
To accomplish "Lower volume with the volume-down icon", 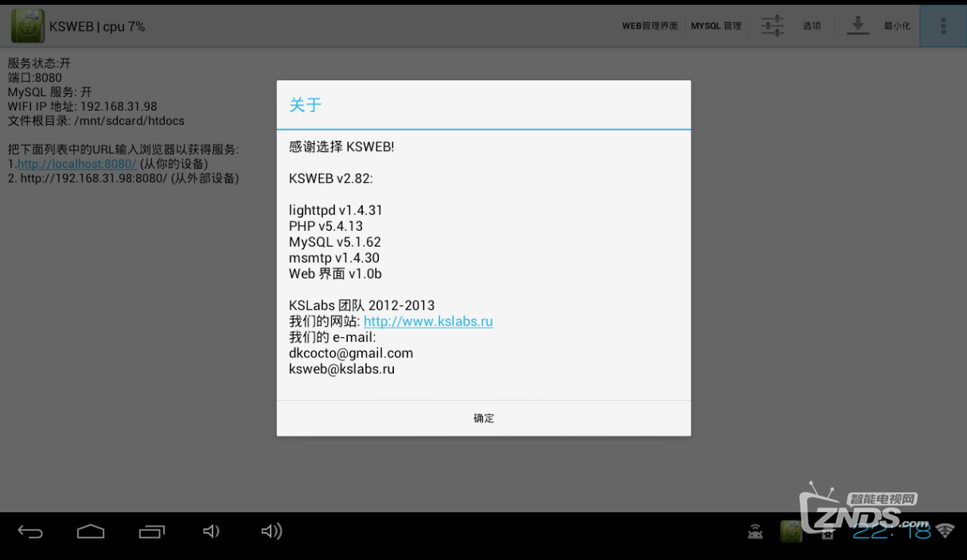I will (211, 531).
